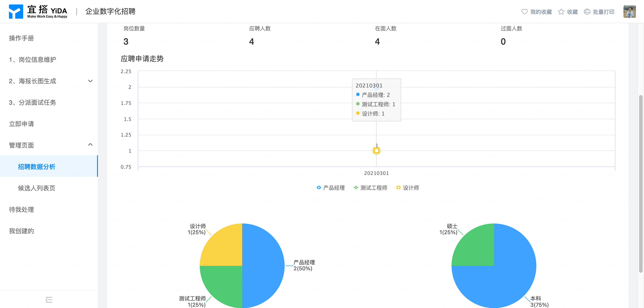Click the printer 批量打印 icon

[587, 12]
